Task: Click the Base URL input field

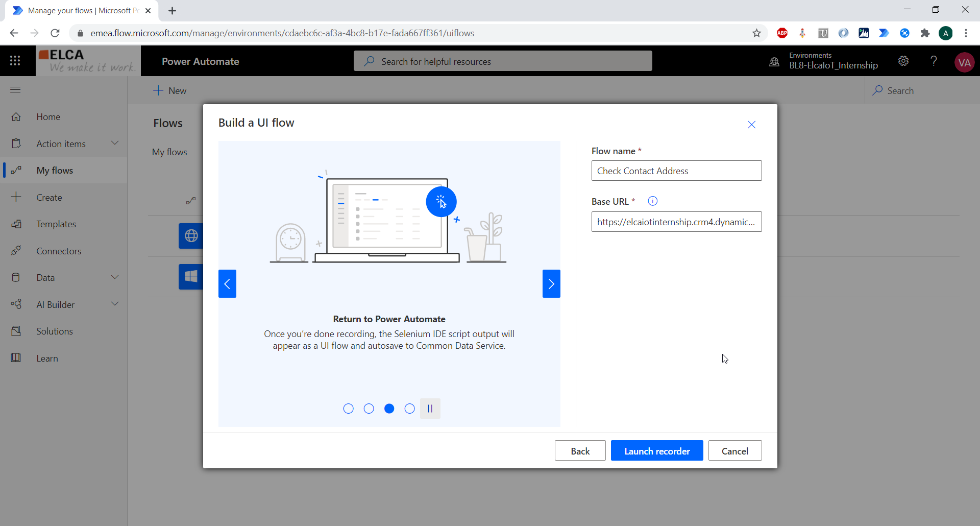Action: [x=676, y=222]
